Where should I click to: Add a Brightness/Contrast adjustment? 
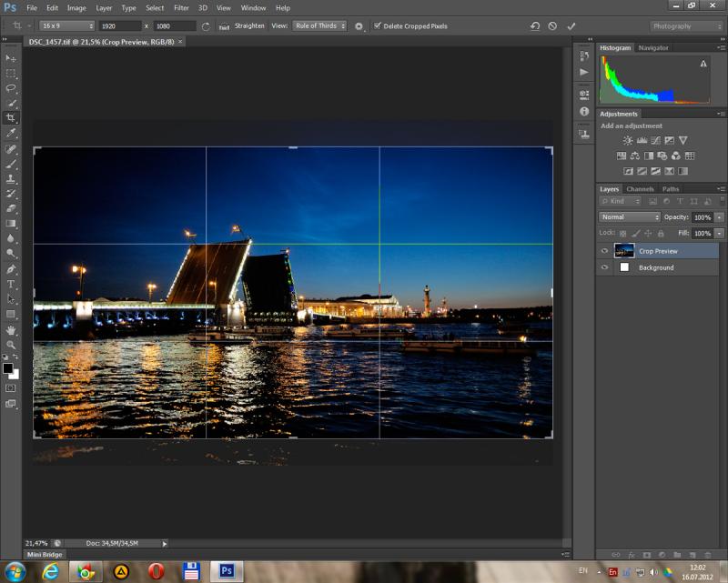point(628,140)
